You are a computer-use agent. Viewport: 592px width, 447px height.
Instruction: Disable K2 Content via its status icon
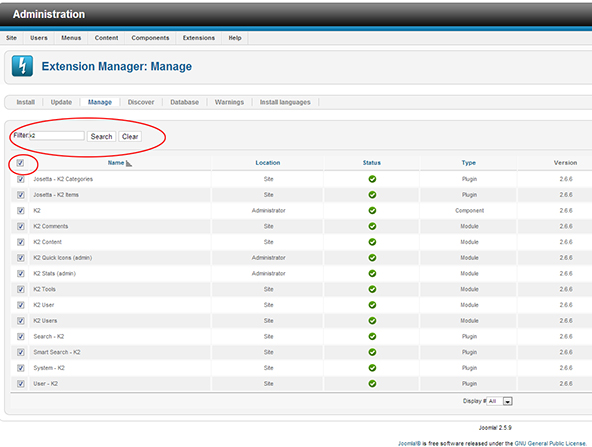pos(372,242)
